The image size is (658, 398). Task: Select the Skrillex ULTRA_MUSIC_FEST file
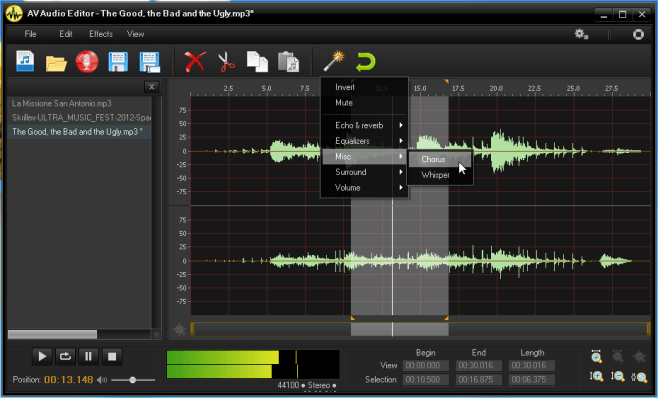coord(79,118)
